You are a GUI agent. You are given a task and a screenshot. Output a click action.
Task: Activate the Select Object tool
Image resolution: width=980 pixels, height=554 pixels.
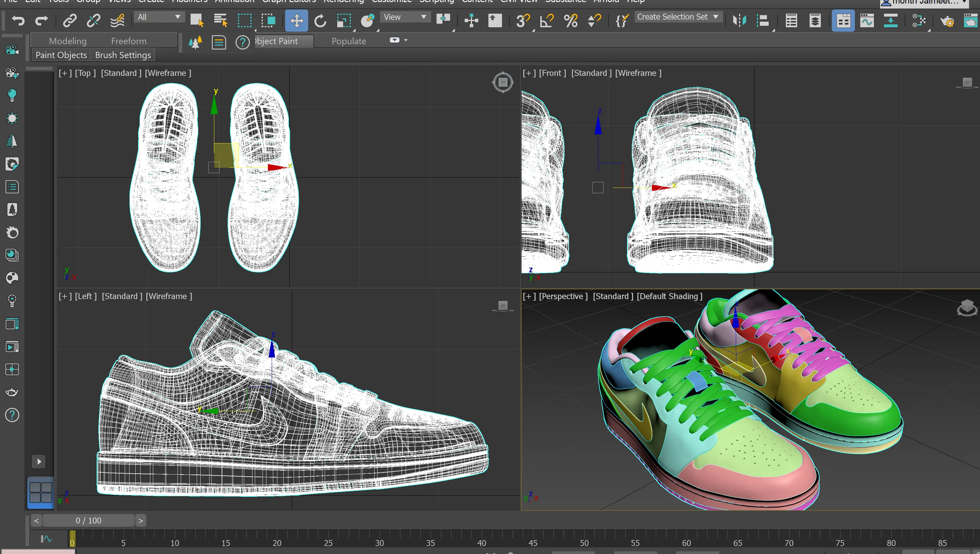pos(197,20)
